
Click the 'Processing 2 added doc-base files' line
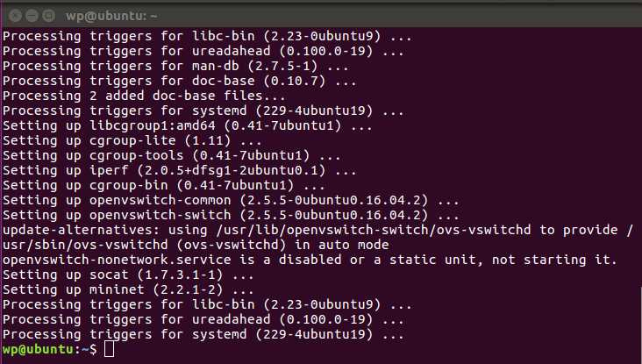pos(144,96)
